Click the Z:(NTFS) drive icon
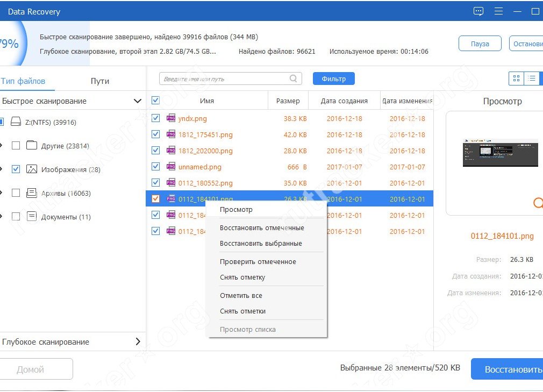 click(16, 122)
